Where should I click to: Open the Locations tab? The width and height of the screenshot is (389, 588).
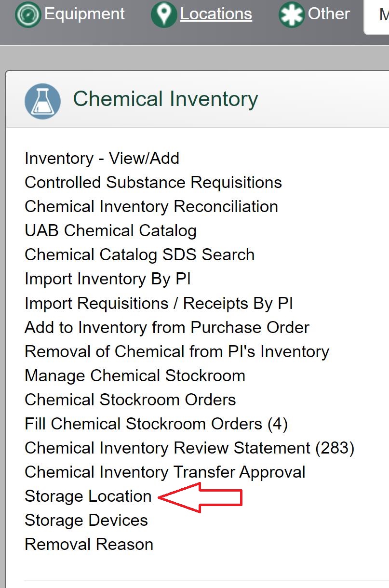pyautogui.click(x=216, y=14)
